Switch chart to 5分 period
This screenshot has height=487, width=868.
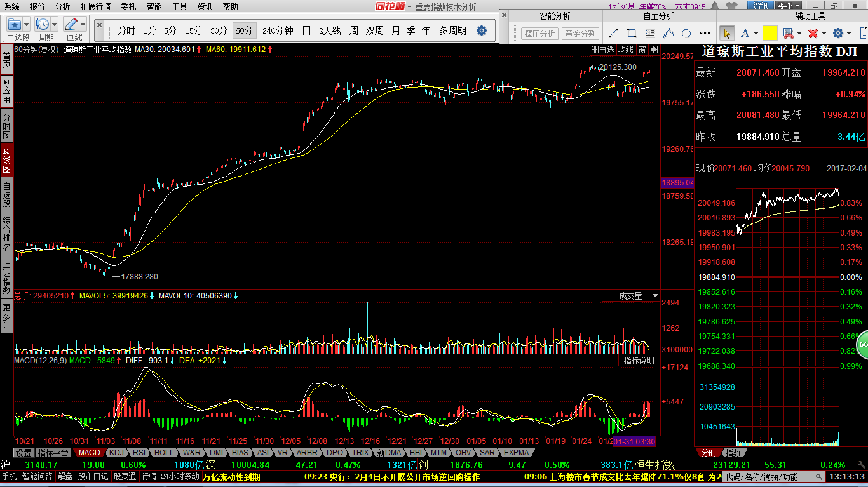[x=170, y=30]
